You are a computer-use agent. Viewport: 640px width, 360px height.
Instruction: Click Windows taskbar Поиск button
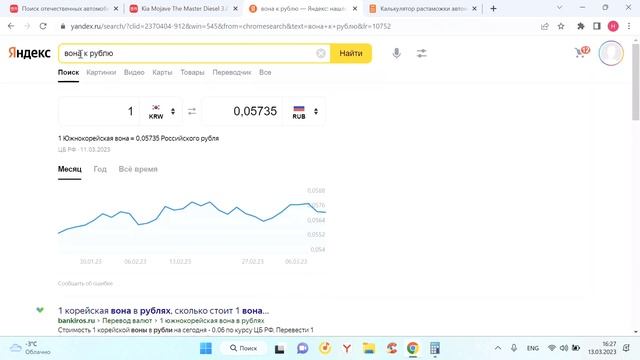(x=244, y=348)
